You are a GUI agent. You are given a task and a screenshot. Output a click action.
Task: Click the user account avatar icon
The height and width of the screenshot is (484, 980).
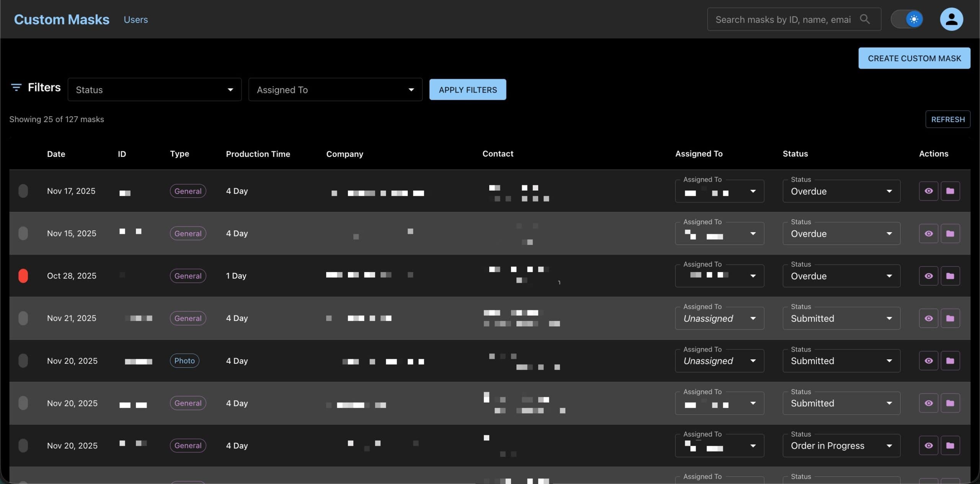pos(951,19)
